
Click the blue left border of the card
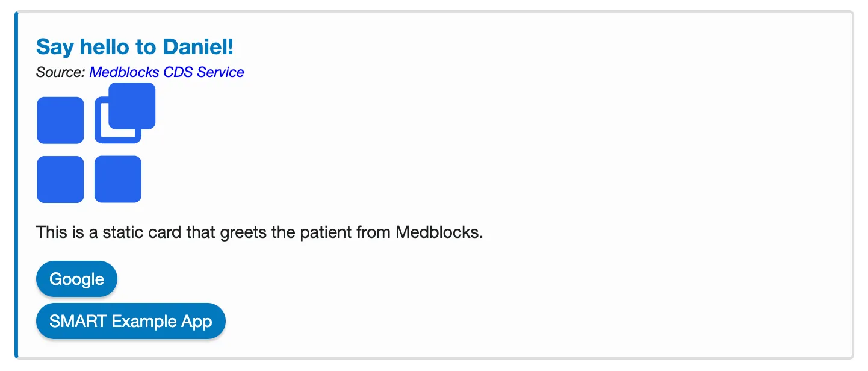click(16, 181)
